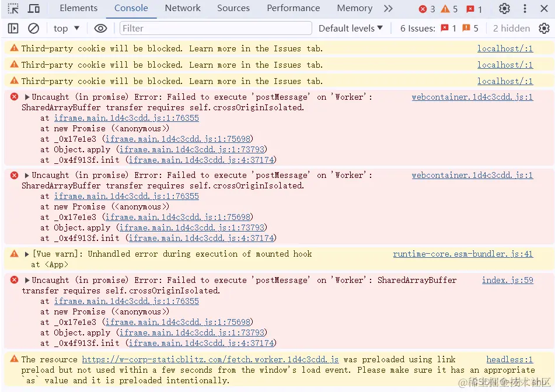Click the second error's red X icon
The height and width of the screenshot is (392, 555).
pos(14,175)
